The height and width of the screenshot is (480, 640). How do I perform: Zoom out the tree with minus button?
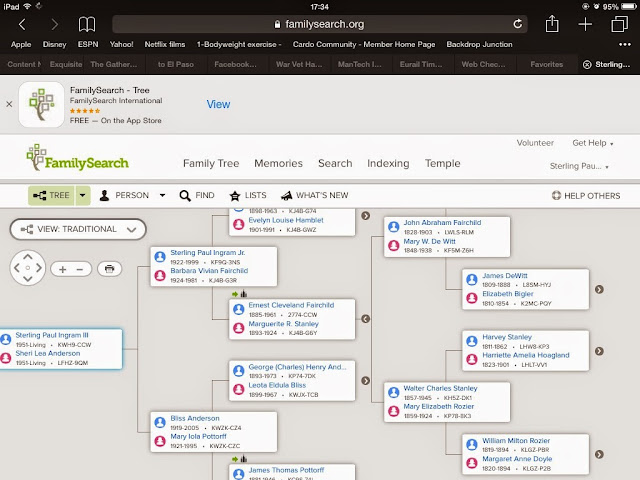(x=80, y=269)
